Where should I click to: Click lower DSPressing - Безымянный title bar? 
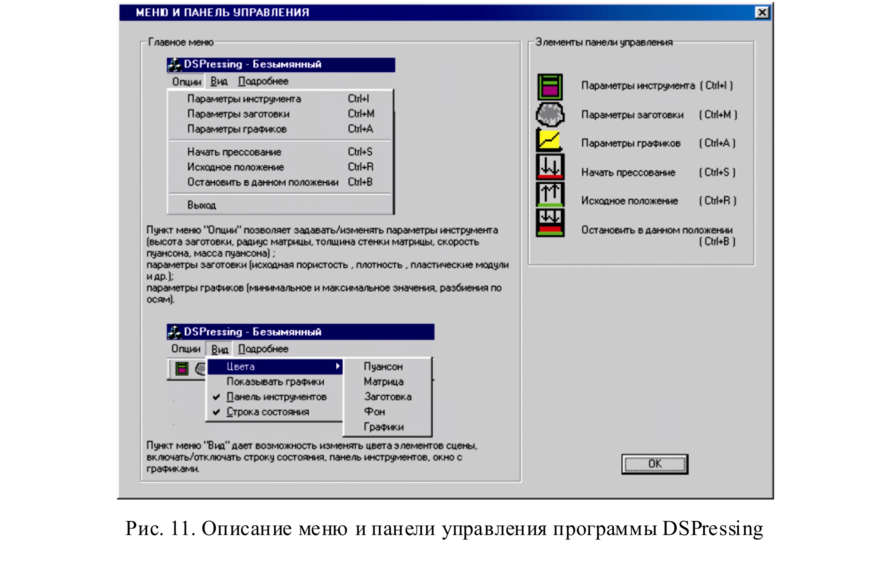click(x=301, y=332)
